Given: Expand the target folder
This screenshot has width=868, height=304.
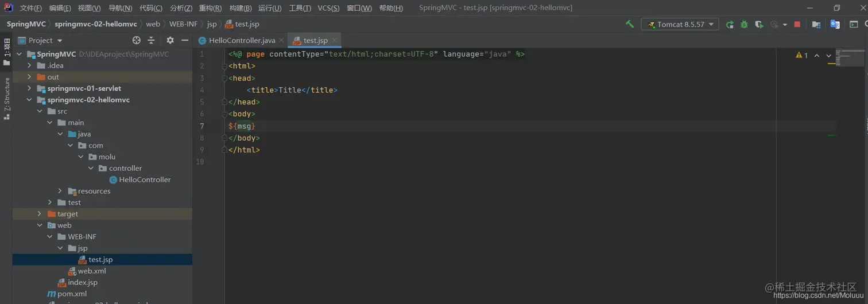Looking at the screenshot, I should click(40, 214).
